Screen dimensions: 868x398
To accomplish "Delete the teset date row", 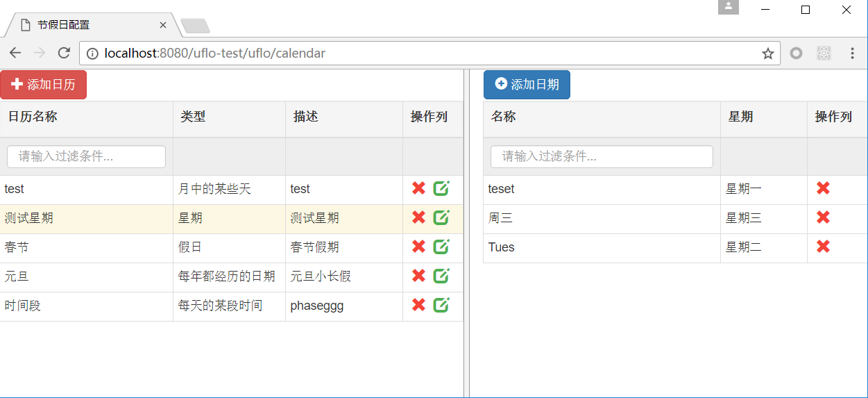I will pos(823,188).
